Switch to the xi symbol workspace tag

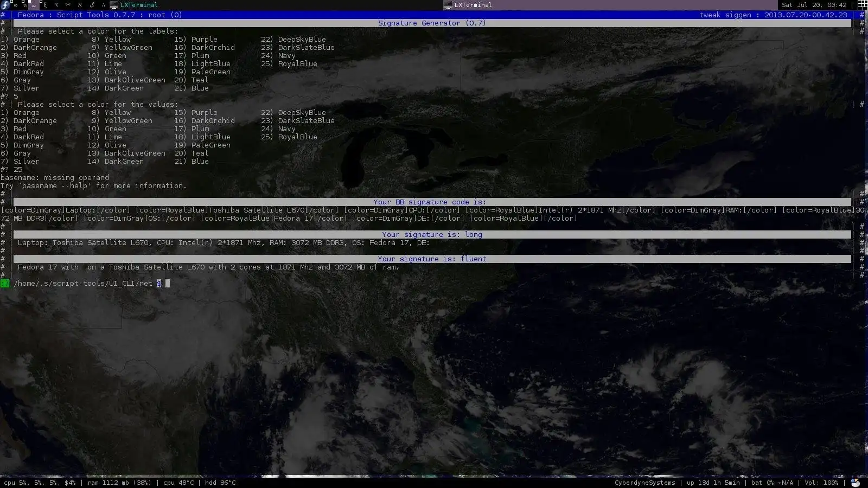[x=45, y=5]
